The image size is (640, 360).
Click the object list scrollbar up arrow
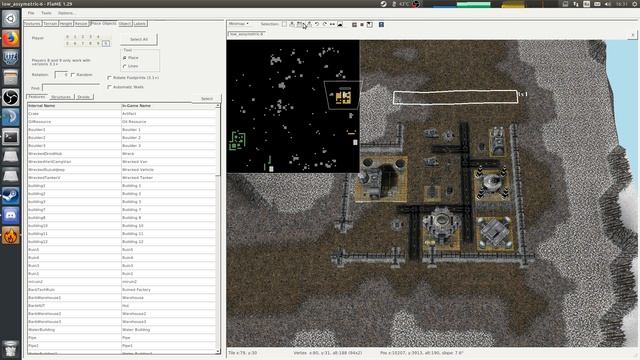pos(218,106)
